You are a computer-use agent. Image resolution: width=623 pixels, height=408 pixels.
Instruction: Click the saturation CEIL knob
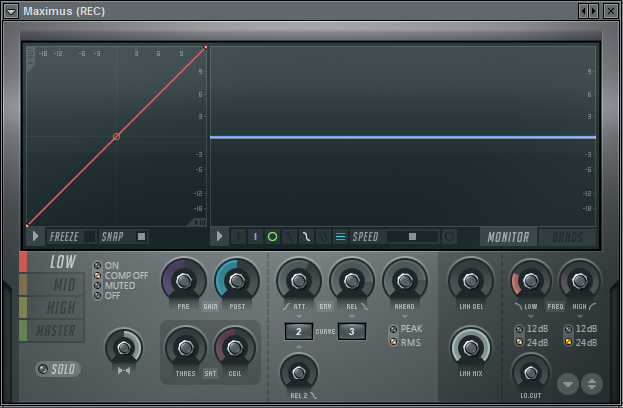[x=235, y=348]
